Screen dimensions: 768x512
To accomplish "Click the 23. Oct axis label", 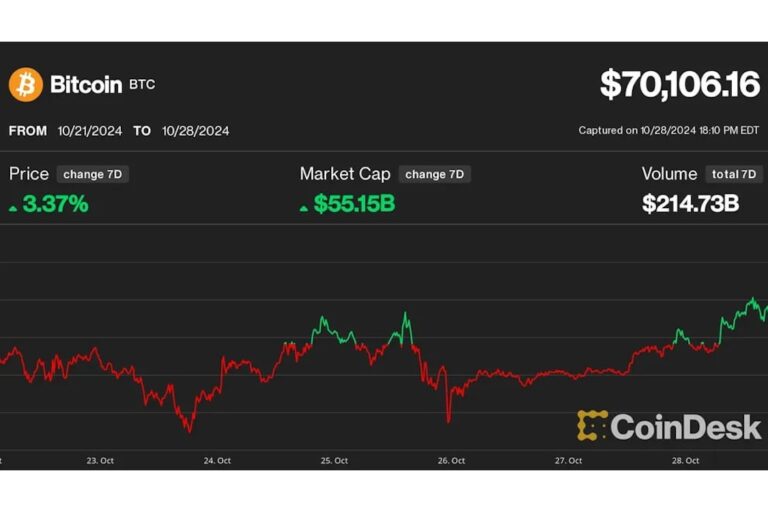I will 100,461.
